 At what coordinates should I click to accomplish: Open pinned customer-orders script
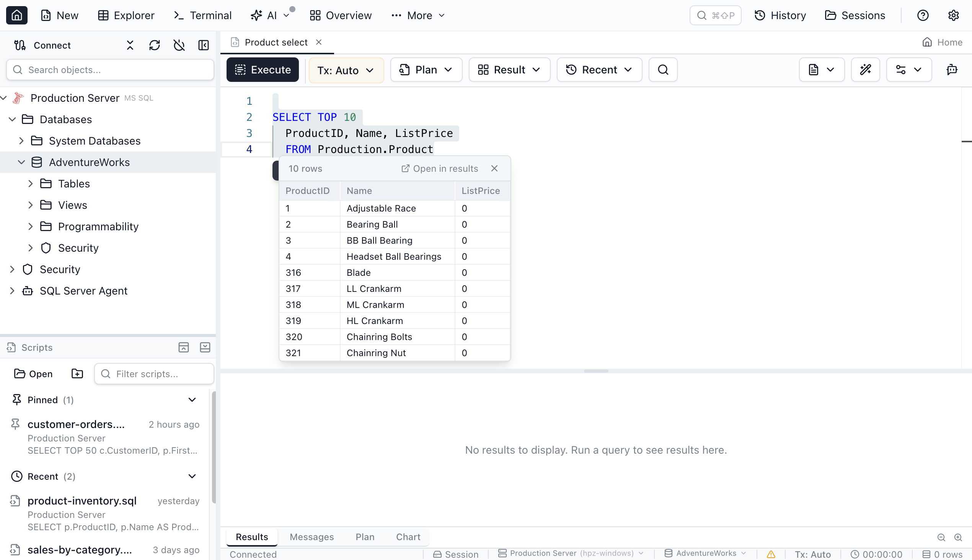pyautogui.click(x=105, y=437)
